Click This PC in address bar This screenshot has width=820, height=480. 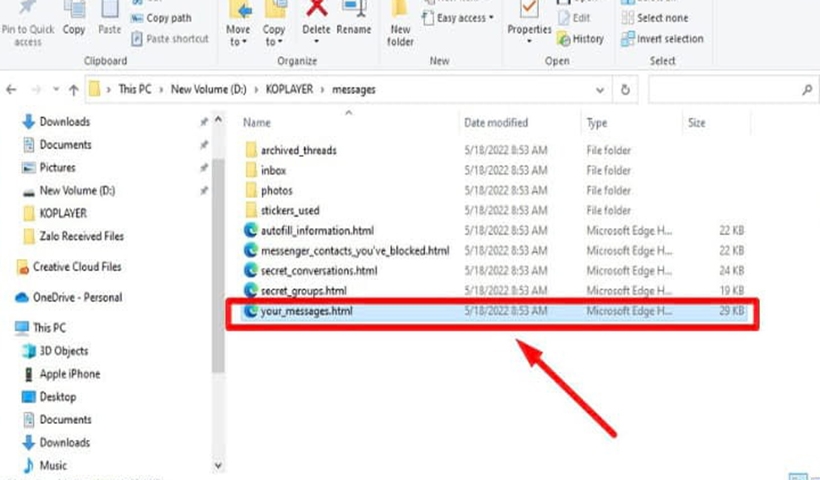[134, 89]
